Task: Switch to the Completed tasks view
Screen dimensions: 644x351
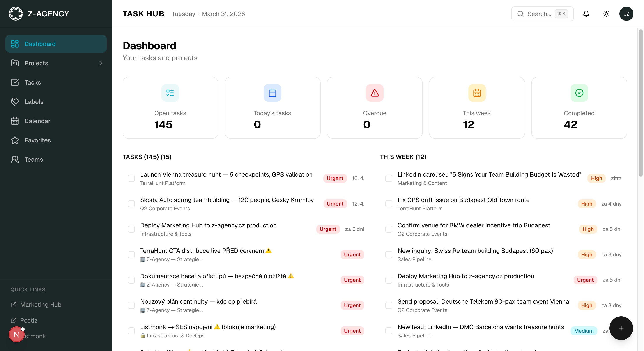Action: (x=579, y=108)
